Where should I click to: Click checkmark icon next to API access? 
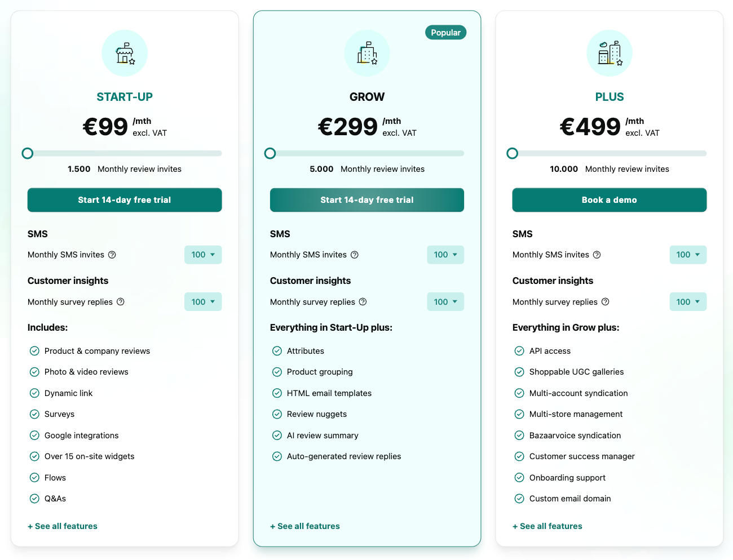tap(519, 351)
